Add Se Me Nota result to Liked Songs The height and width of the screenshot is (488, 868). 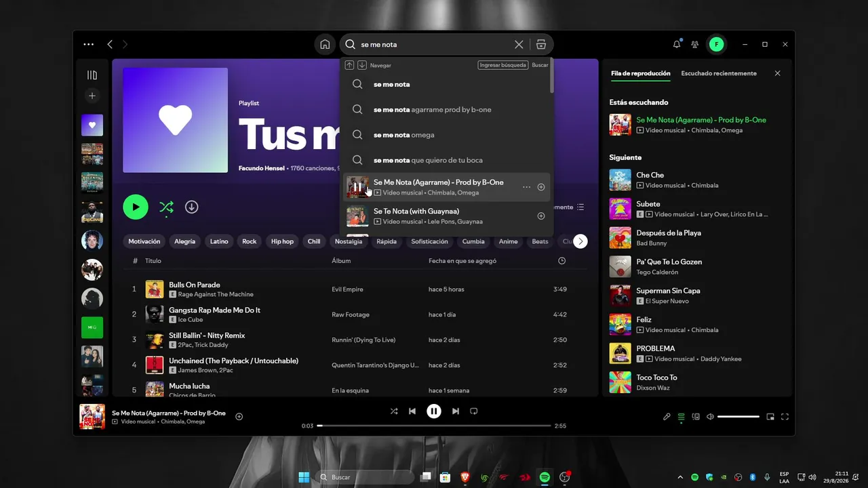[541, 187]
